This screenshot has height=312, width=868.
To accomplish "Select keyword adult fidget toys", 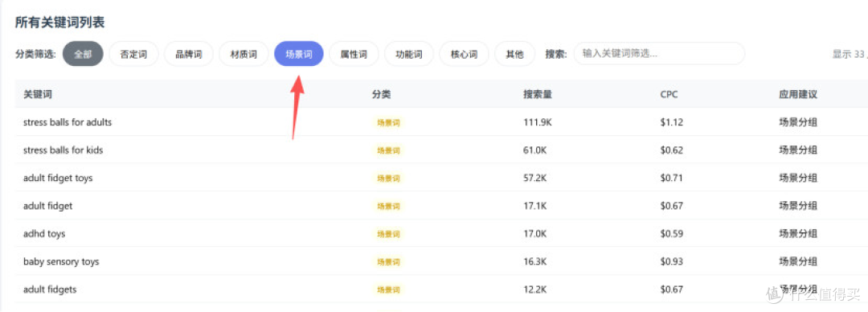I will tap(58, 178).
